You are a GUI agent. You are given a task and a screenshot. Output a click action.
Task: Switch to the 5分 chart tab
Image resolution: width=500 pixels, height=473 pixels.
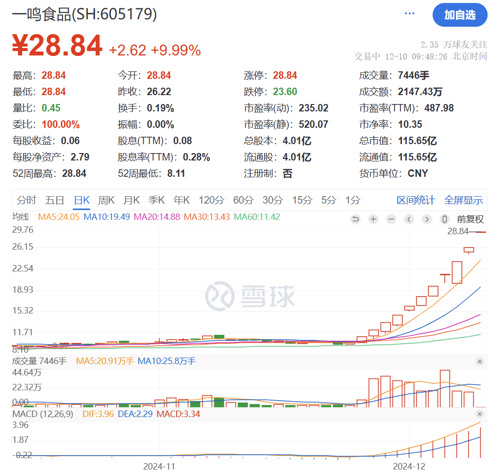tap(329, 200)
